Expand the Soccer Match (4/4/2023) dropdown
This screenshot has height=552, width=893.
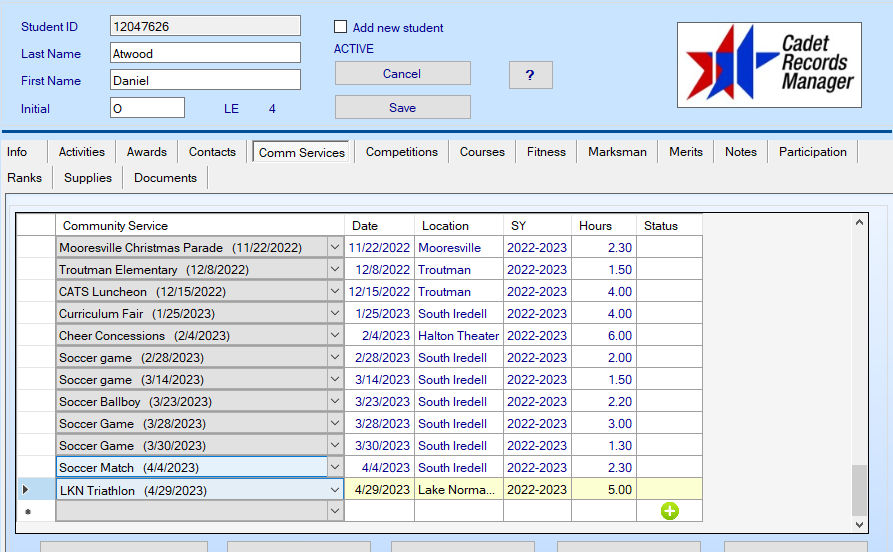(x=334, y=468)
